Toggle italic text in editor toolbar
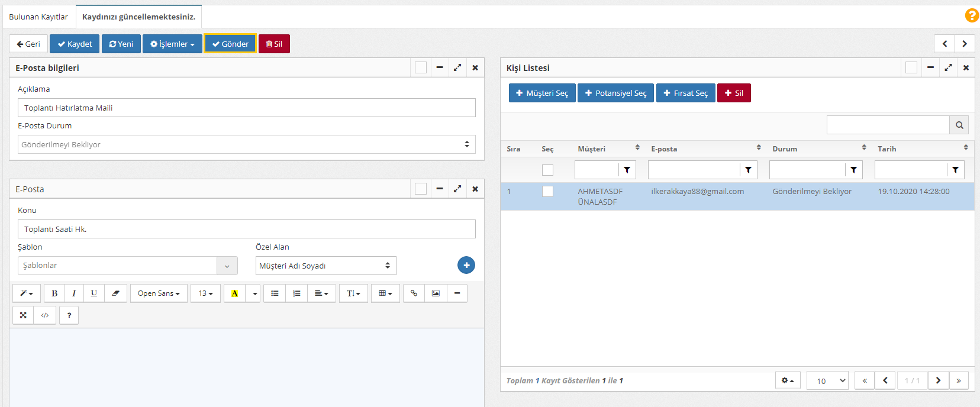The image size is (980, 407). (x=74, y=293)
